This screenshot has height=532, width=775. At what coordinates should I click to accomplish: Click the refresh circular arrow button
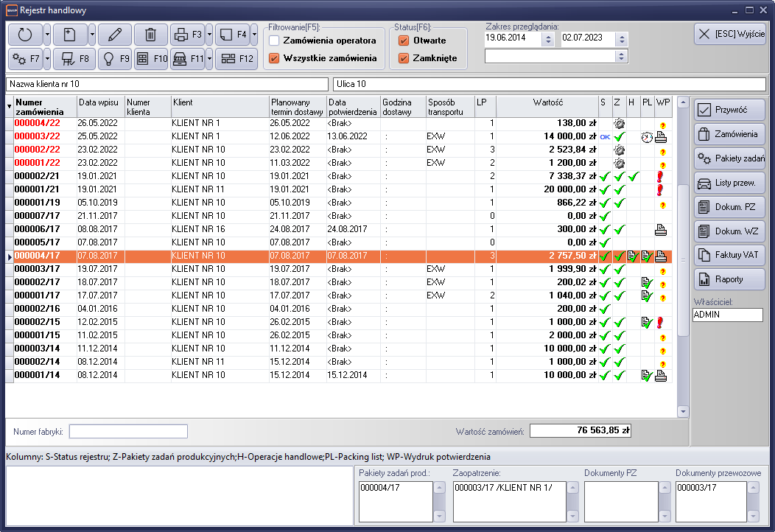click(25, 34)
